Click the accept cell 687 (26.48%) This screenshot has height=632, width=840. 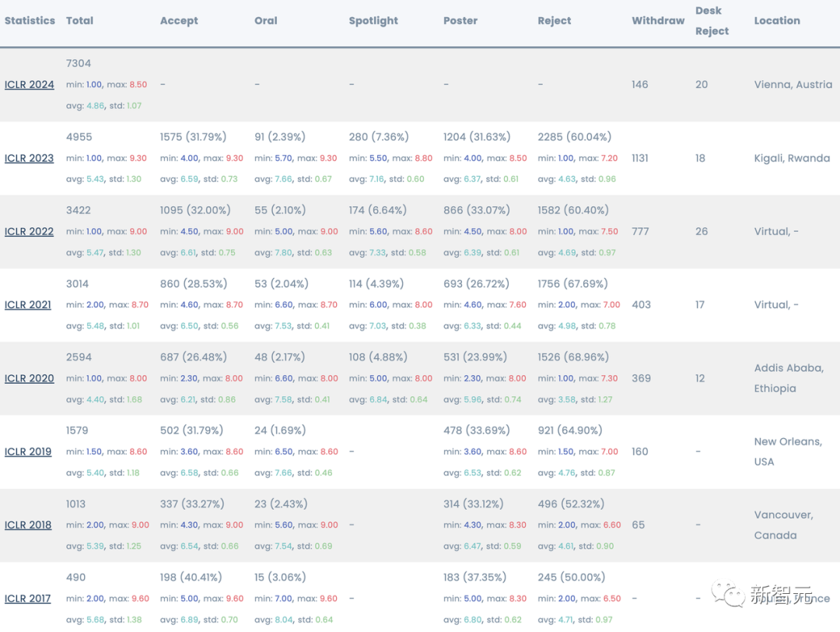(x=194, y=357)
